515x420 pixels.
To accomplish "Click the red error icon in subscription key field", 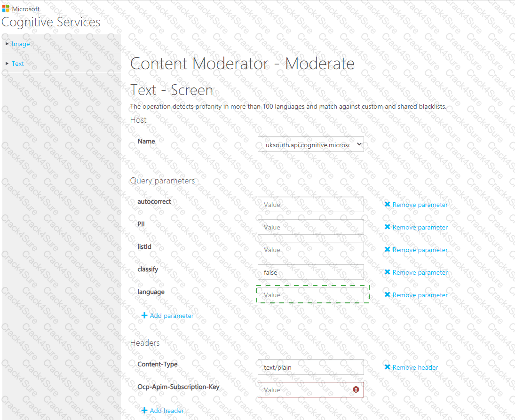I will (x=356, y=389).
